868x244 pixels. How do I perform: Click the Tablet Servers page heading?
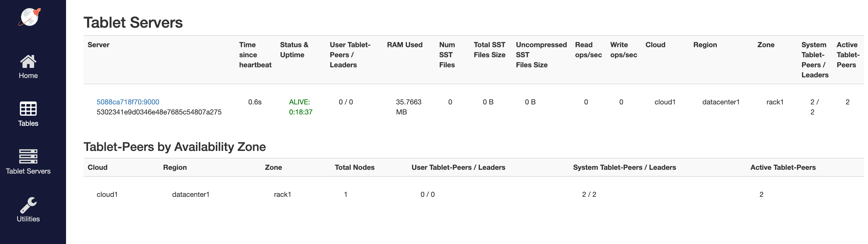click(x=133, y=23)
